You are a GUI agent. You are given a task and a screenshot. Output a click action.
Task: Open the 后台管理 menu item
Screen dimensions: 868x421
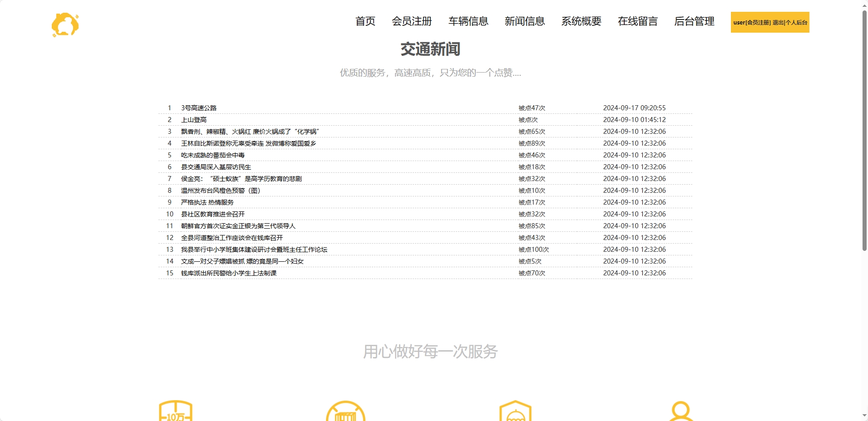(694, 21)
